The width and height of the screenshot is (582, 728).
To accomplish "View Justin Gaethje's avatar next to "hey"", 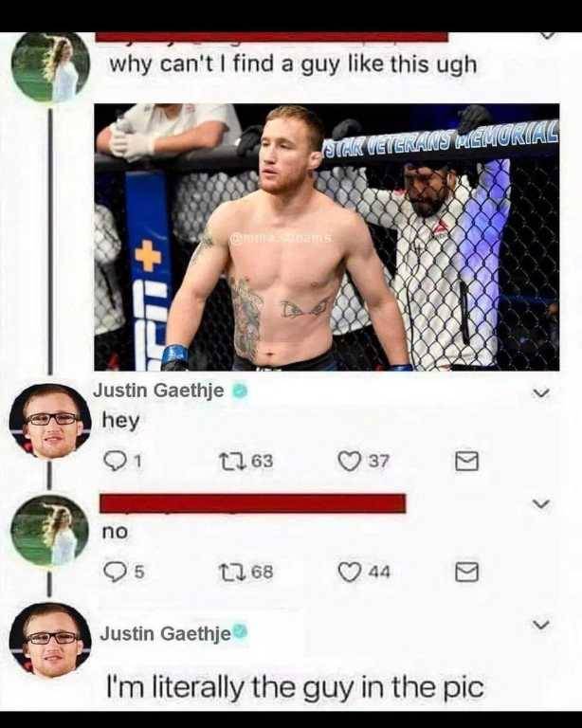I will coord(50,421).
